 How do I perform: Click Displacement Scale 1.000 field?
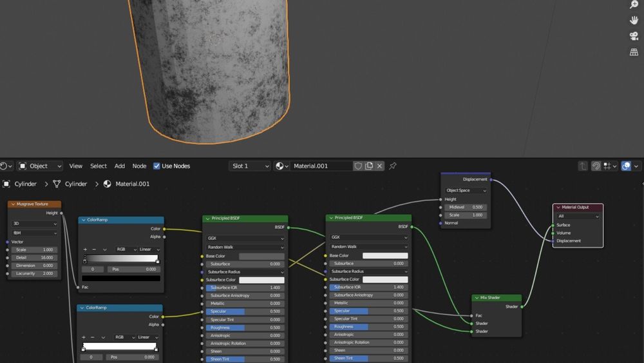[466, 215]
